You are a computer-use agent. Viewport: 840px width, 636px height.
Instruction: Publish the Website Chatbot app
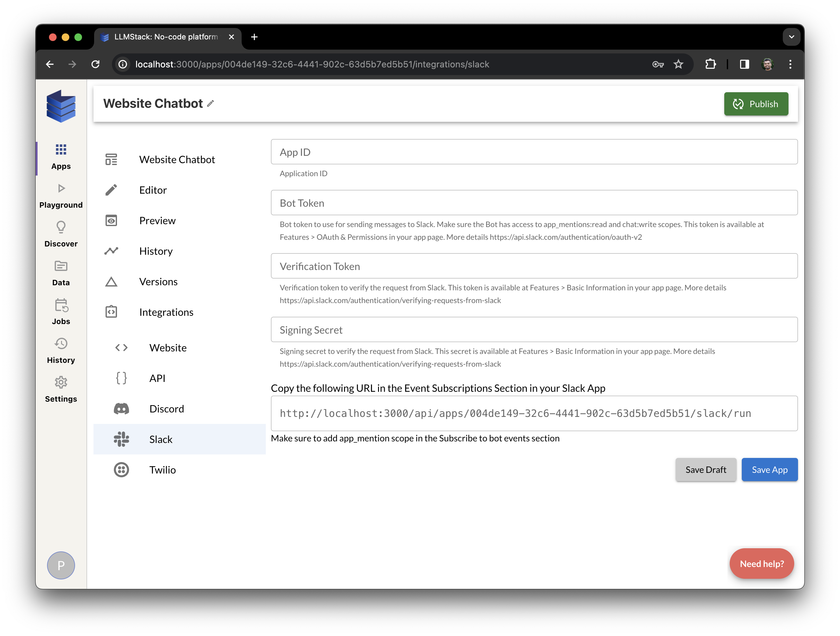click(x=756, y=104)
